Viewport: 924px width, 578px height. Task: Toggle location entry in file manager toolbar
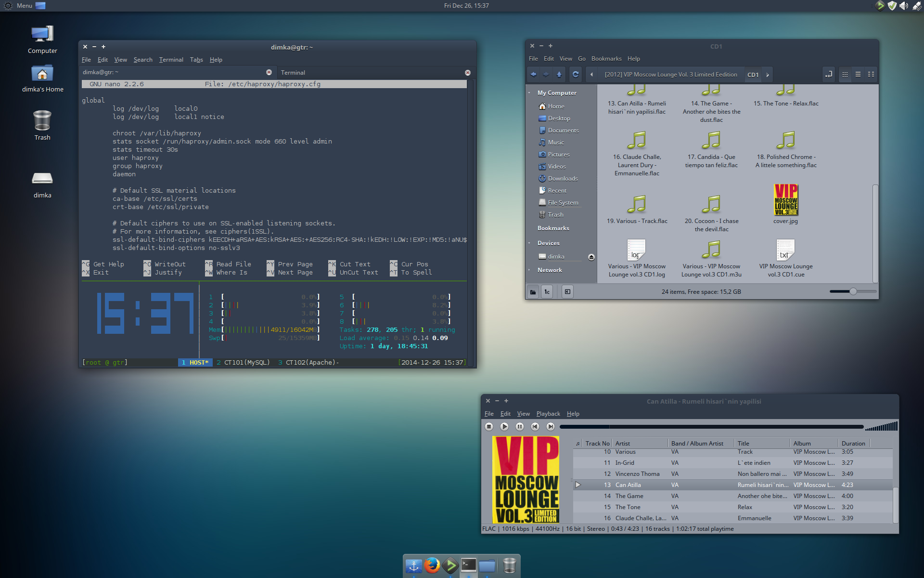click(x=828, y=75)
